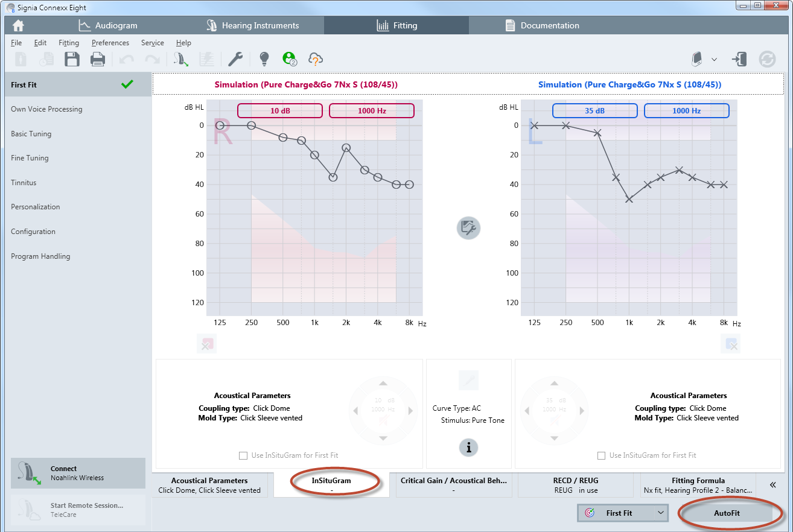793x532 pixels.
Task: Click the greyed new client file icon
Action: (21, 59)
